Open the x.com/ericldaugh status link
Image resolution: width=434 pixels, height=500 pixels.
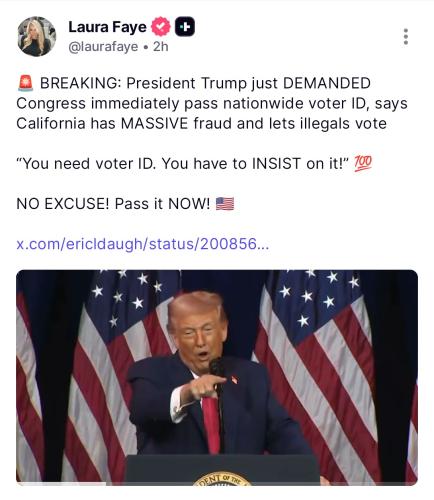click(143, 244)
